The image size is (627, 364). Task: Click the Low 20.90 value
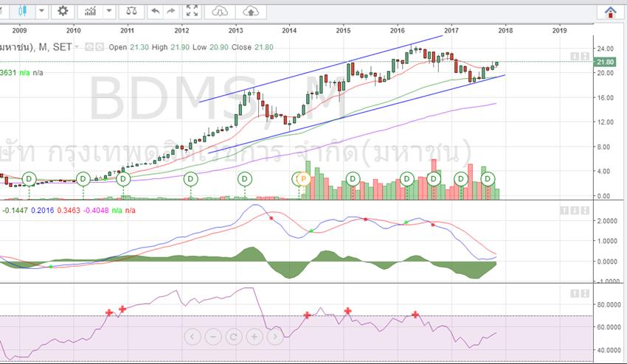click(x=218, y=47)
